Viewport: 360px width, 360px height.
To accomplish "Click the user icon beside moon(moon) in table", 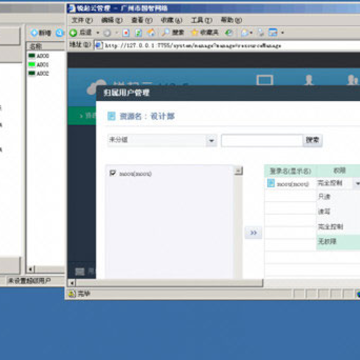I will (x=271, y=183).
